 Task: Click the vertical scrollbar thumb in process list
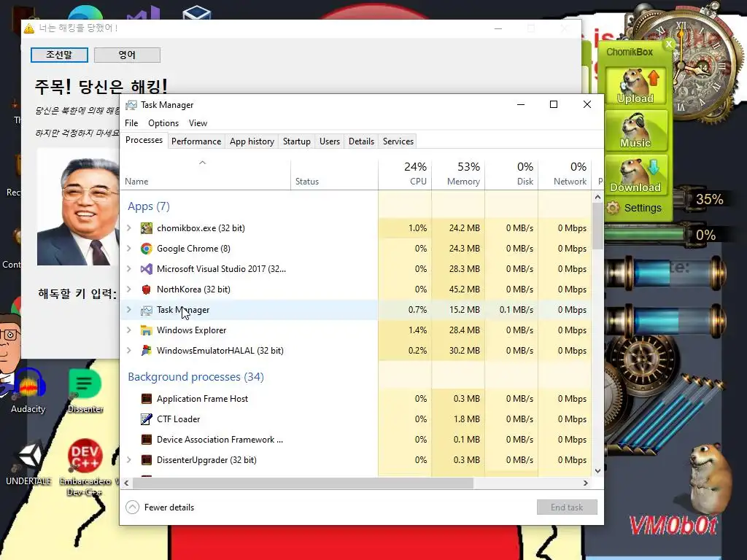click(598, 226)
